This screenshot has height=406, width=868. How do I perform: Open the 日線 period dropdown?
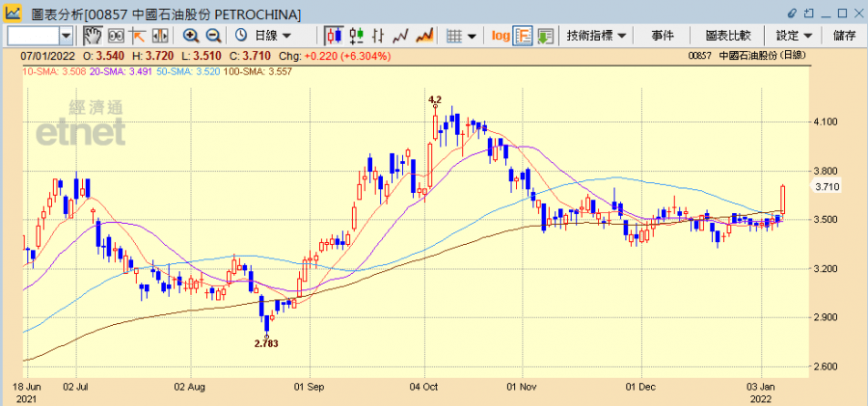[263, 36]
